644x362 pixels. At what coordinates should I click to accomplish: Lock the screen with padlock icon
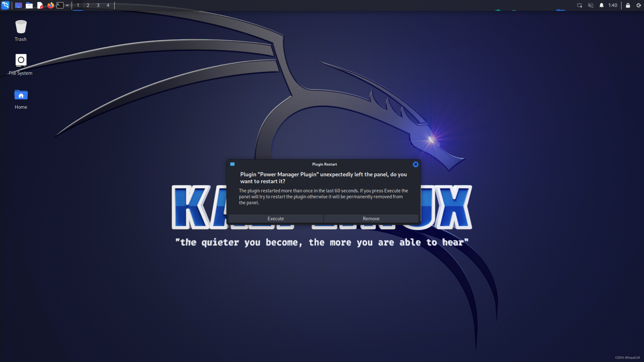628,5
